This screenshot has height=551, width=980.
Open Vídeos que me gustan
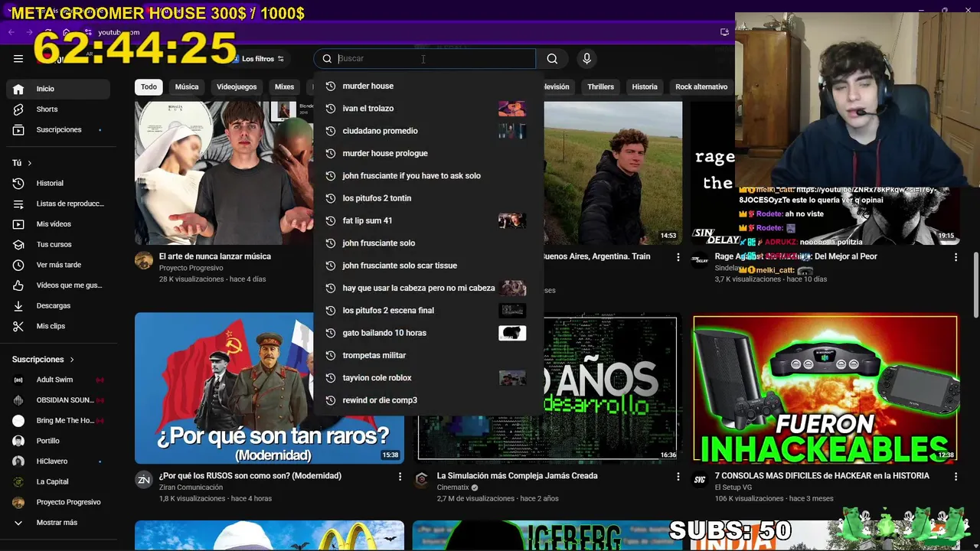pyautogui.click(x=58, y=285)
